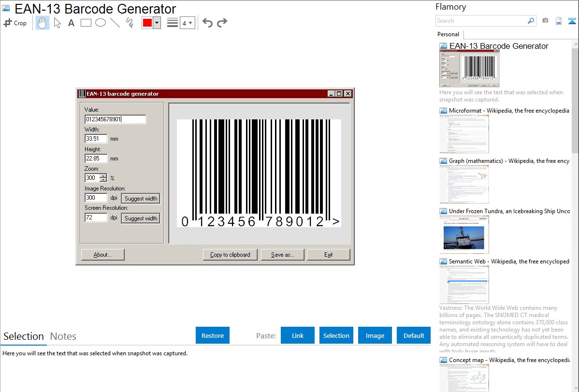Switch to the Notes tab
Image resolution: width=579 pixels, height=392 pixels.
[x=63, y=336]
